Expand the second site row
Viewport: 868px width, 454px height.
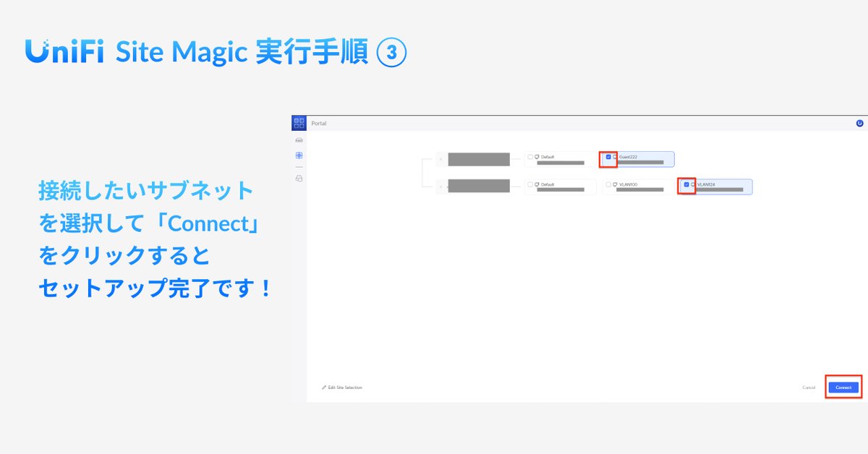[x=441, y=186]
